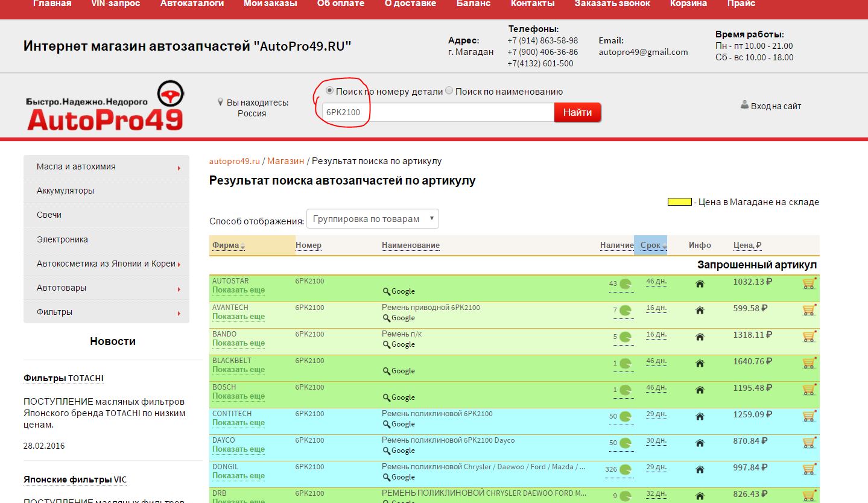Add BLACKBELT item to cart

809,363
